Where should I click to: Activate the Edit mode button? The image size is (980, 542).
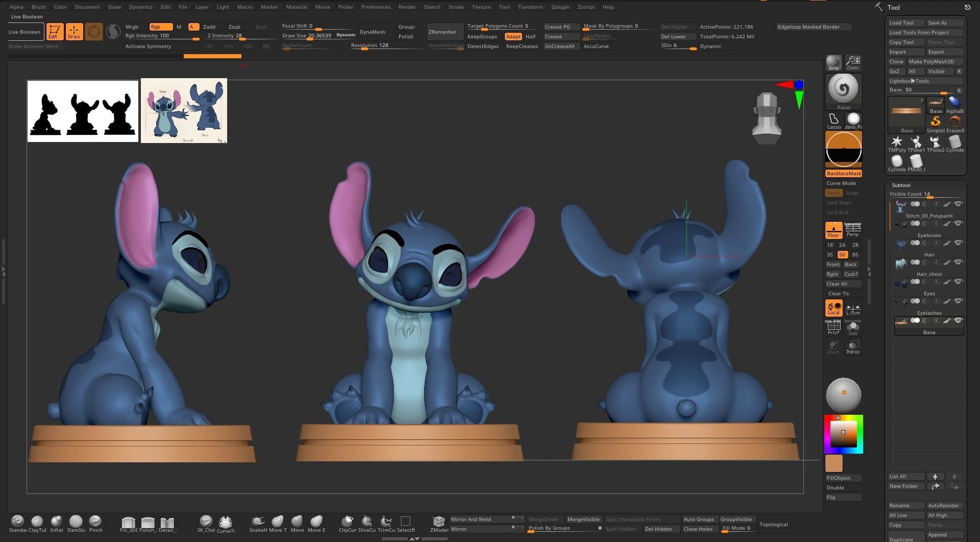click(55, 32)
